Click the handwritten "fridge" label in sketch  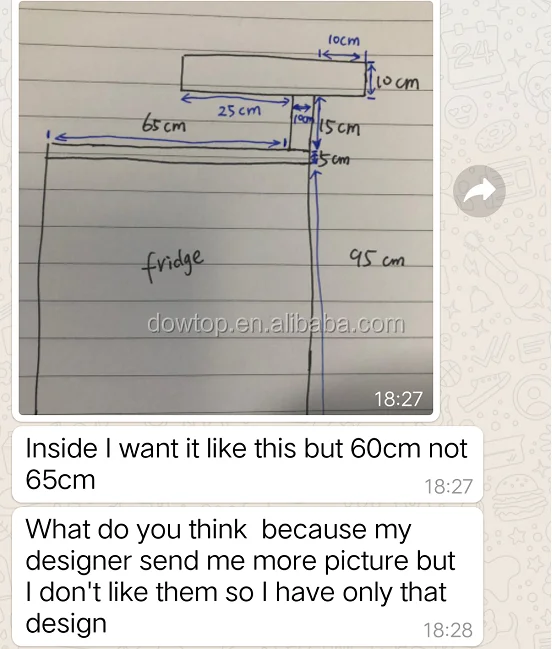[173, 264]
